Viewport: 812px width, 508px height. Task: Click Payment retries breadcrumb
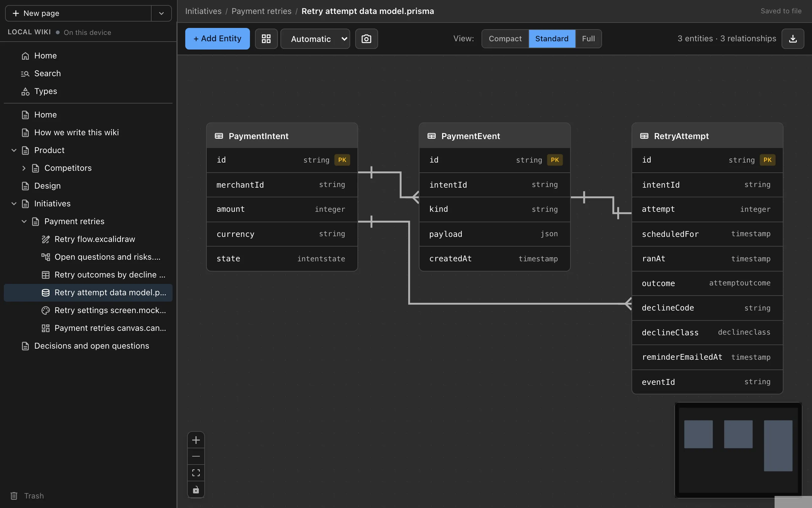coord(261,11)
